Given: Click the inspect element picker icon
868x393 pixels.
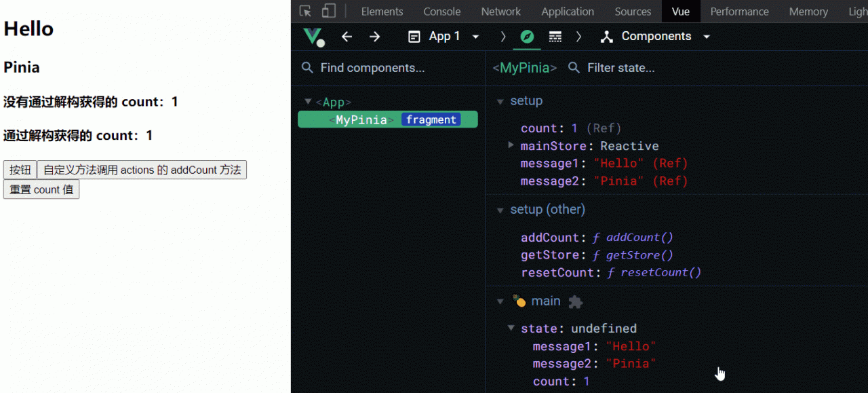Looking at the screenshot, I should (x=306, y=12).
